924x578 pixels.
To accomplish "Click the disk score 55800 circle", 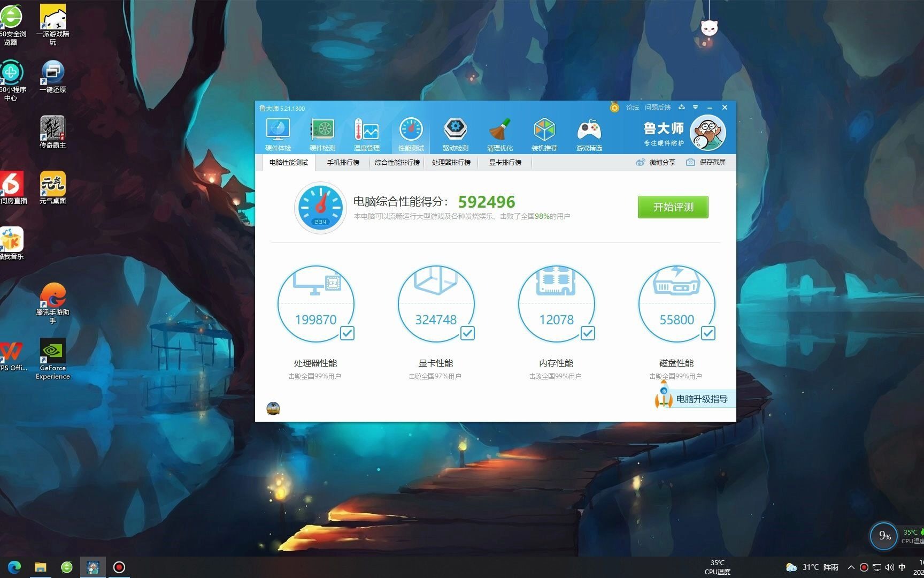I will [676, 304].
